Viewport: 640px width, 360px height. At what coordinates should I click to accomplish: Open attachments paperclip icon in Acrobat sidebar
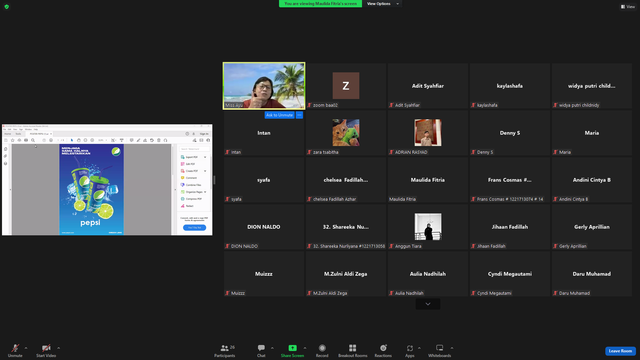point(5,156)
